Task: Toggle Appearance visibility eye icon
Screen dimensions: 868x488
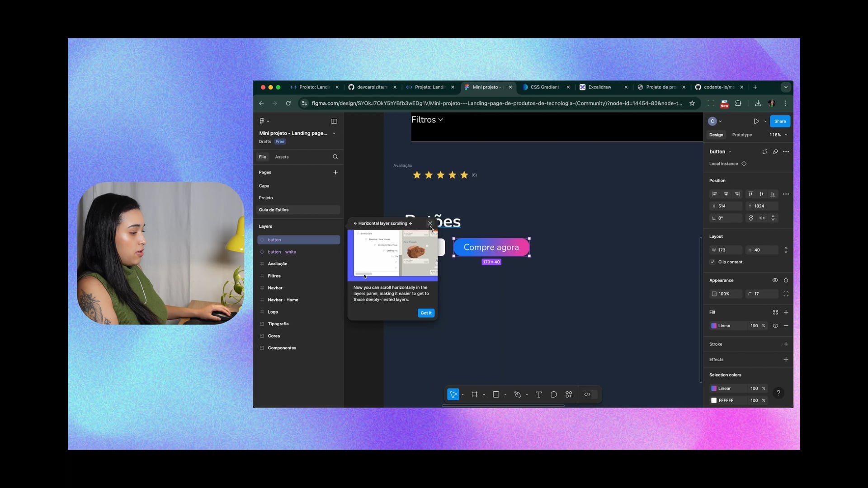Action: coord(775,280)
